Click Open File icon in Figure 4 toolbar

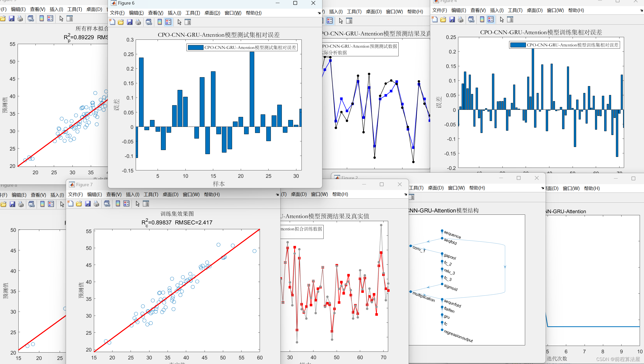pos(443,20)
